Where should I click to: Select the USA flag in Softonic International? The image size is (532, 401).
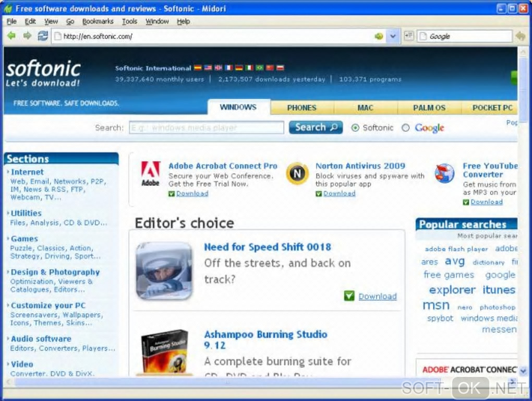click(208, 68)
